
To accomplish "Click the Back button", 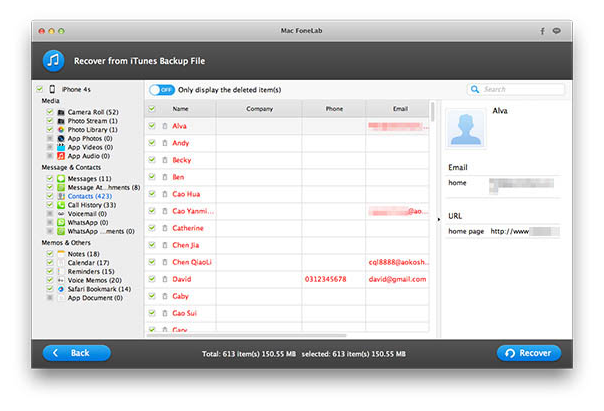I will pyautogui.click(x=77, y=353).
